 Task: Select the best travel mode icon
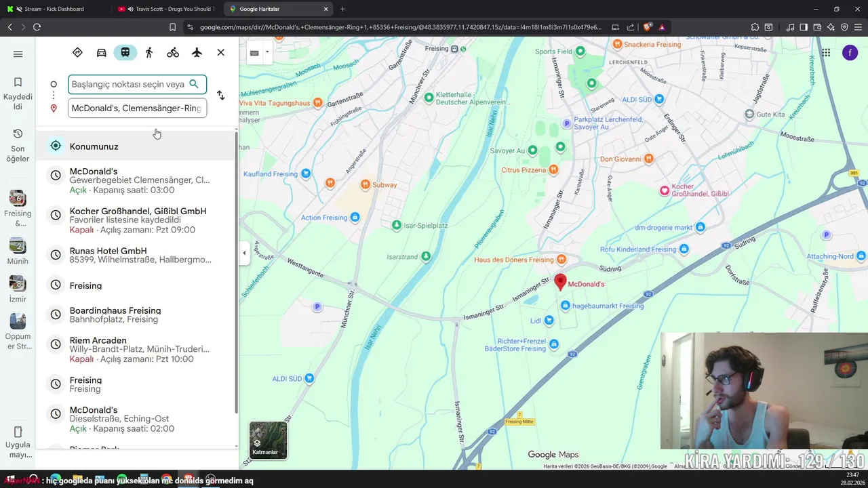(77, 52)
